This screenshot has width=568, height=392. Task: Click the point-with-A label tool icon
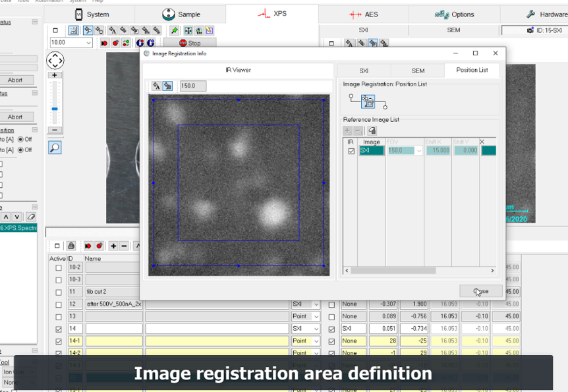coord(113,30)
